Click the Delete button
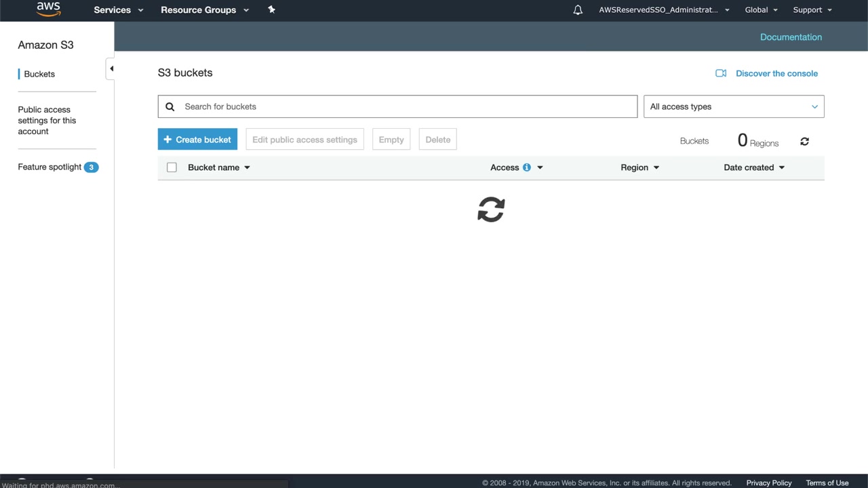Screen dimensions: 868x488 pos(438,140)
